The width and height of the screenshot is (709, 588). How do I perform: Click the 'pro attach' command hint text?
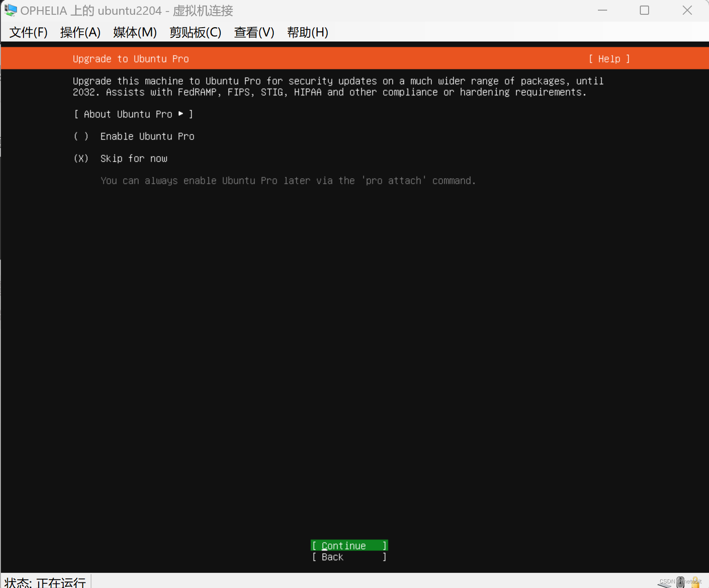pyautogui.click(x=288, y=180)
